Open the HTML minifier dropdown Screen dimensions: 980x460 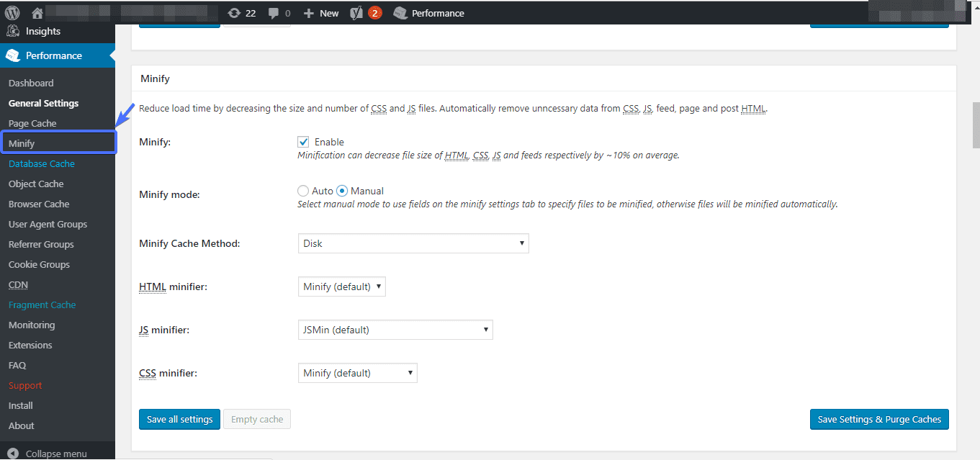(342, 287)
